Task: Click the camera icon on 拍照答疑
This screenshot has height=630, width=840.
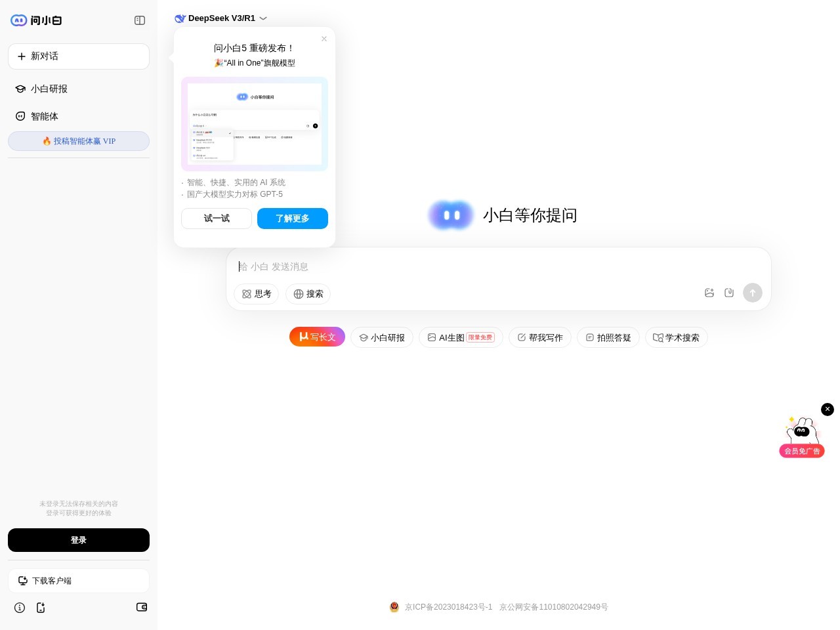Action: (x=590, y=337)
